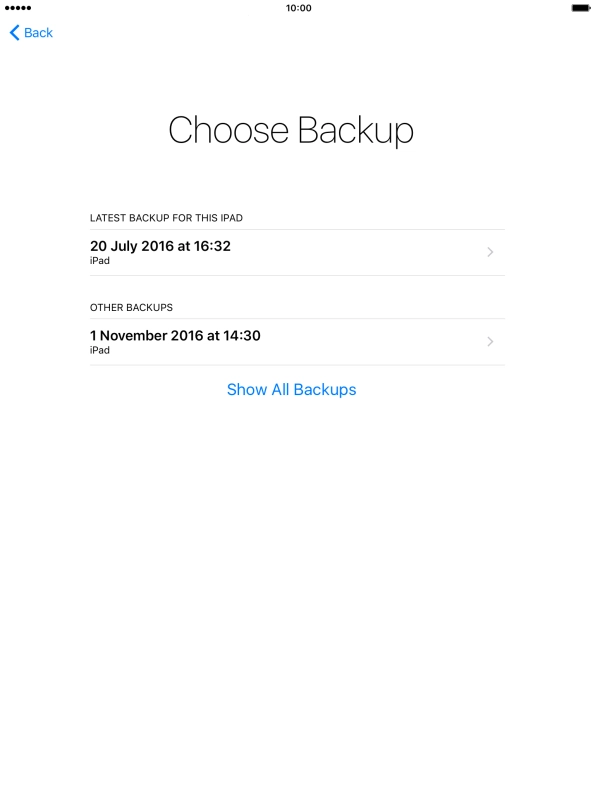The height and width of the screenshot is (794, 595).
Task: Select the 1 November 2016 at 14:30 backup
Action: pyautogui.click(x=297, y=342)
